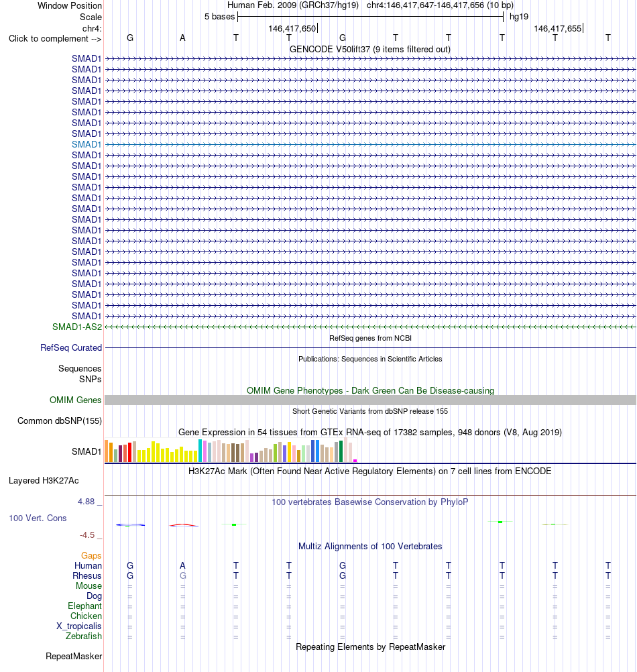
Task: Click the RefSeq Curated track label
Action: point(71,348)
